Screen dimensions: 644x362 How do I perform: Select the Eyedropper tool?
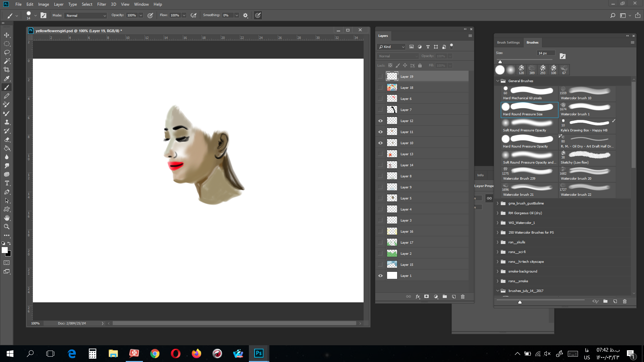coord(7,78)
